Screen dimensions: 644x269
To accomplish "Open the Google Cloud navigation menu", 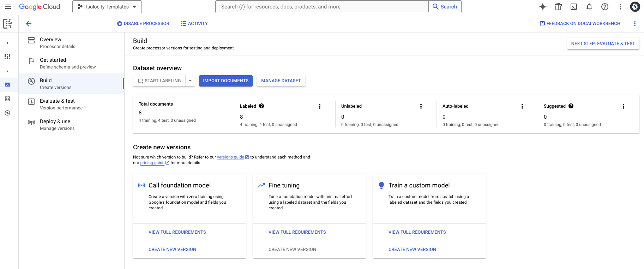I will pyautogui.click(x=8, y=7).
